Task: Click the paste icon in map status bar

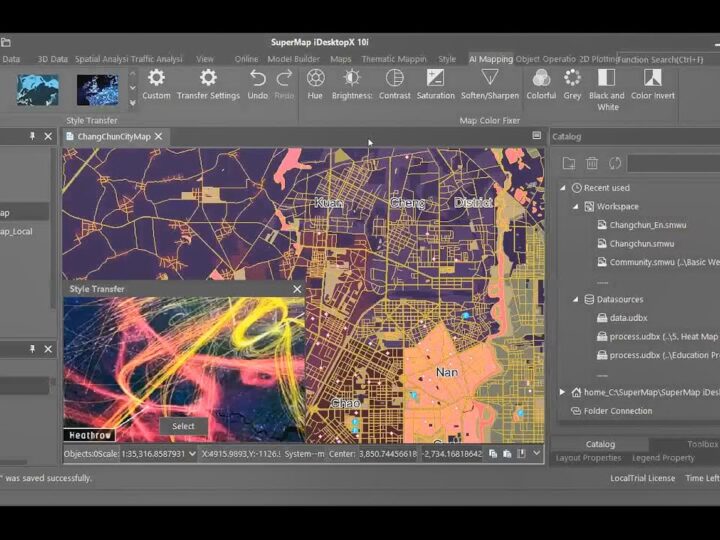Action: (x=507, y=454)
